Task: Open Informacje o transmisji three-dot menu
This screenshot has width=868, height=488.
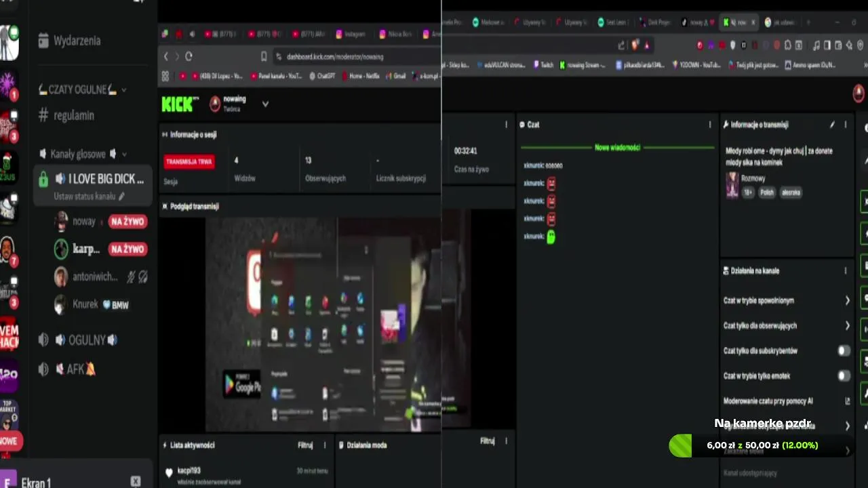Action: click(846, 125)
